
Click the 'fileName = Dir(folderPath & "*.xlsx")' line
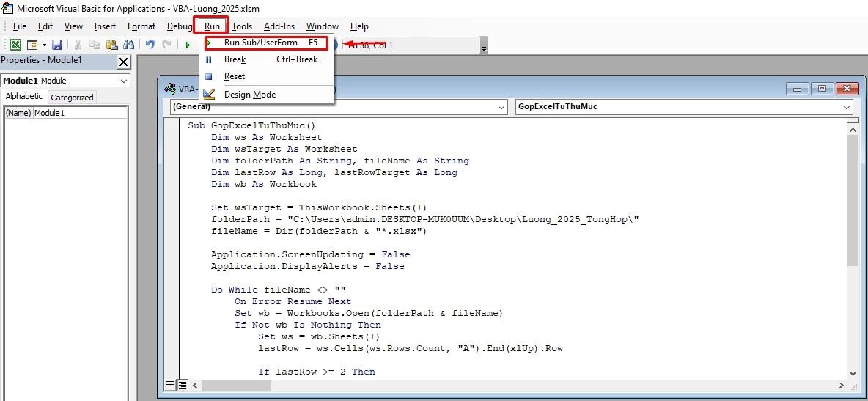[319, 231]
